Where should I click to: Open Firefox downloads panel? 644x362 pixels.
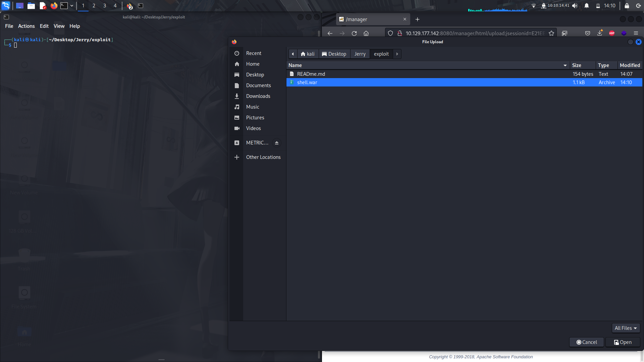[x=600, y=33]
